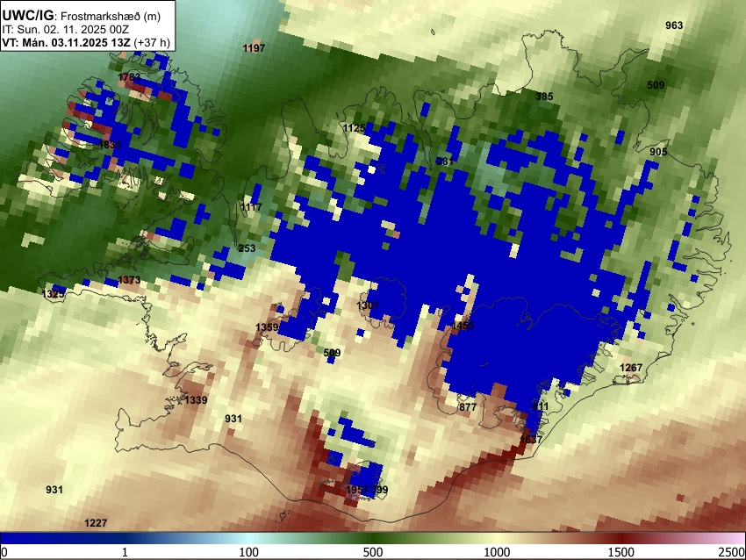Click the map value 281
The image size is (746, 560).
[x=445, y=162]
